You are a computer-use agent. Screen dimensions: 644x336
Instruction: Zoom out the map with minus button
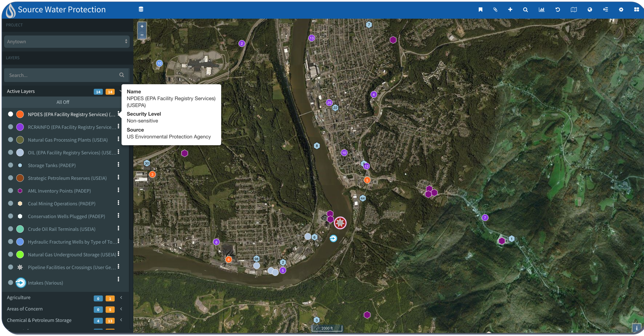(142, 35)
